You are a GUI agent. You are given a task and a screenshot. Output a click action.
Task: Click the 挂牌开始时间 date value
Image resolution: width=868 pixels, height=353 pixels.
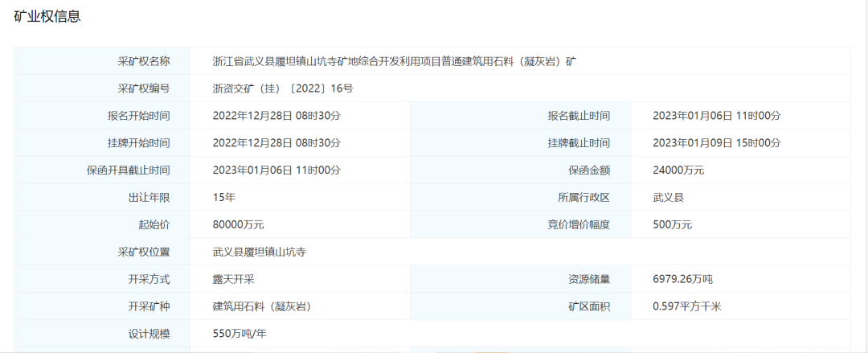point(276,143)
